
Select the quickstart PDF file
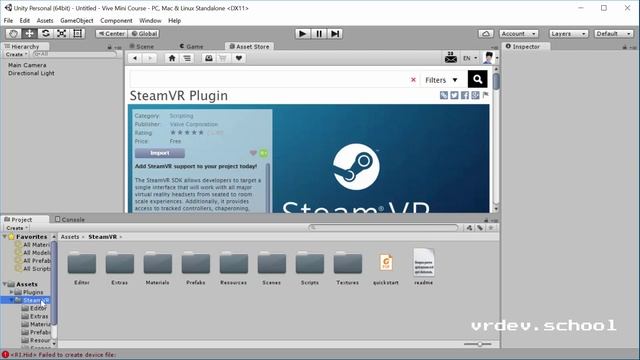point(386,267)
